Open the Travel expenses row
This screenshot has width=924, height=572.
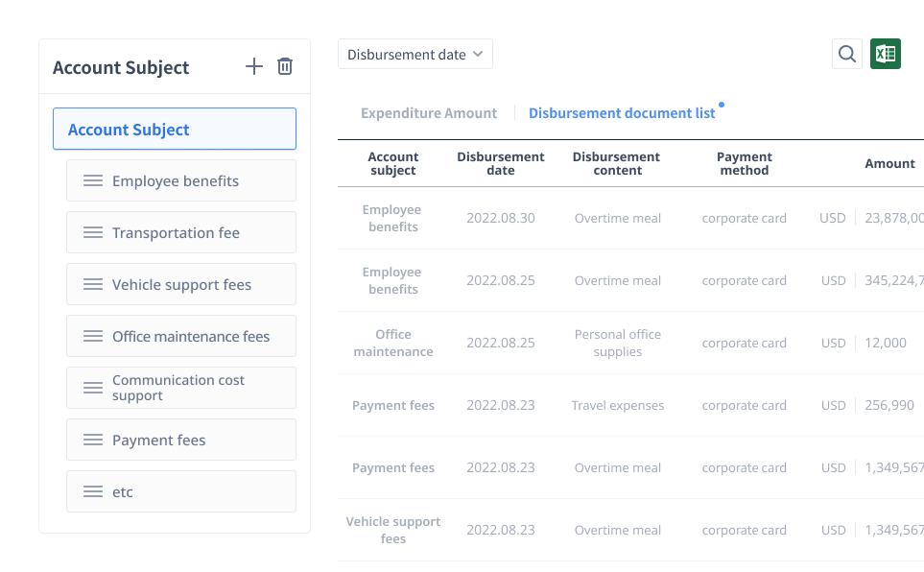[617, 405]
